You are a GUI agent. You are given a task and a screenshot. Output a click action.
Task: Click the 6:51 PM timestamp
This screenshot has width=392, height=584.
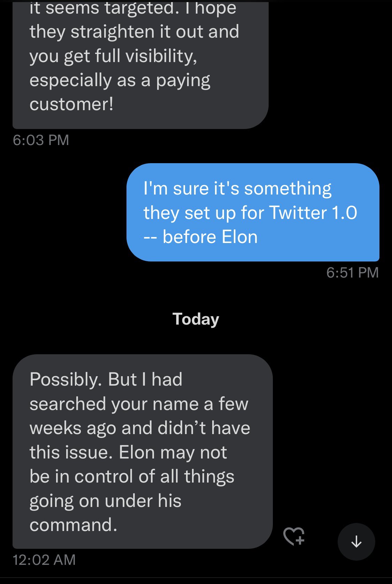[352, 273]
